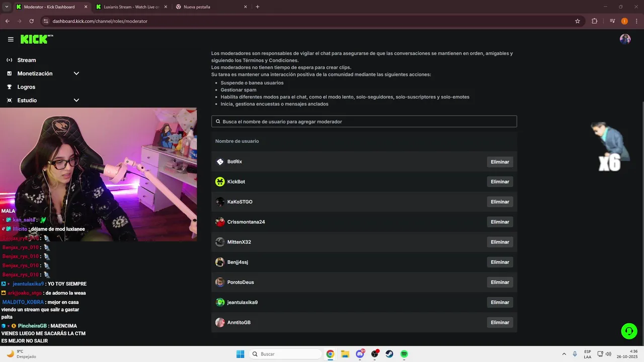Click the Chrome profile avatar in toolbar
This screenshot has height=362, width=644.
coord(624,21)
